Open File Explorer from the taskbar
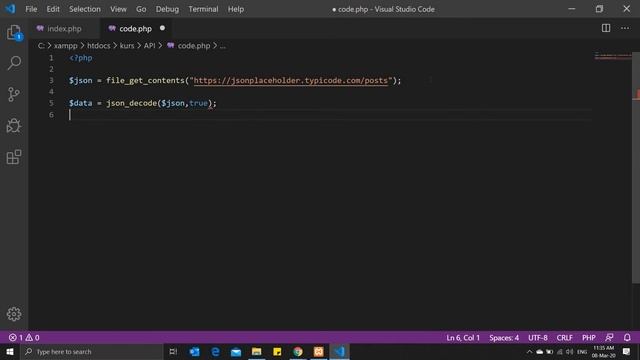640x360 pixels. coord(256,351)
